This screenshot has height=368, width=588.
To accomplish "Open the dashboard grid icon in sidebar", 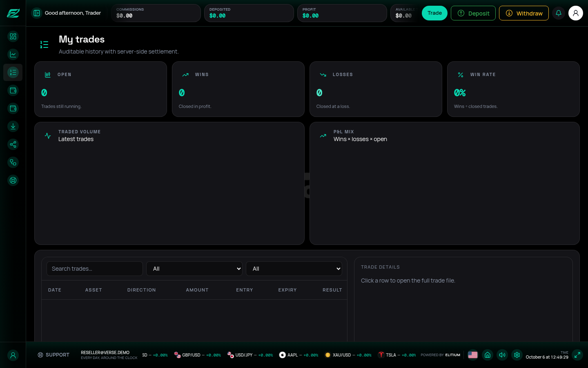I will (x=13, y=36).
